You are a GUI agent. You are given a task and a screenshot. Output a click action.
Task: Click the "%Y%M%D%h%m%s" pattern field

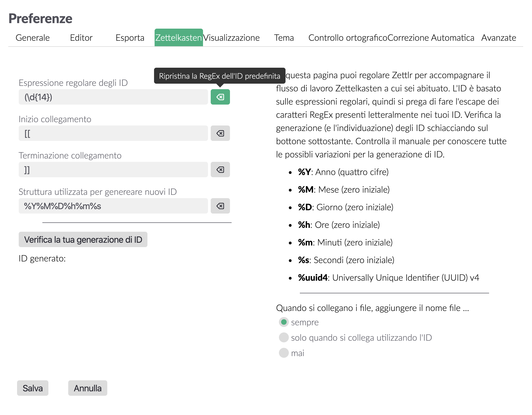click(113, 206)
